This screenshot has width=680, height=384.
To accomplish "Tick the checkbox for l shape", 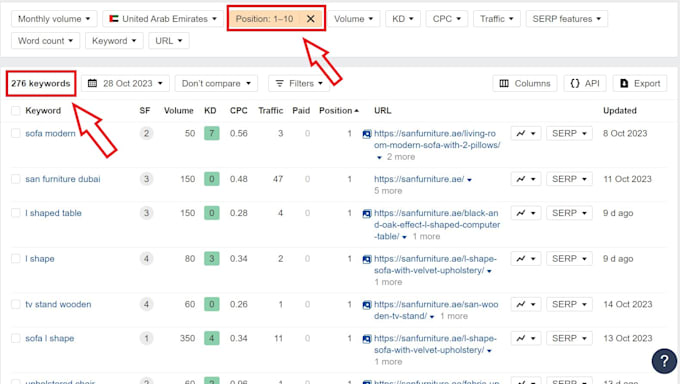I will pyautogui.click(x=16, y=259).
